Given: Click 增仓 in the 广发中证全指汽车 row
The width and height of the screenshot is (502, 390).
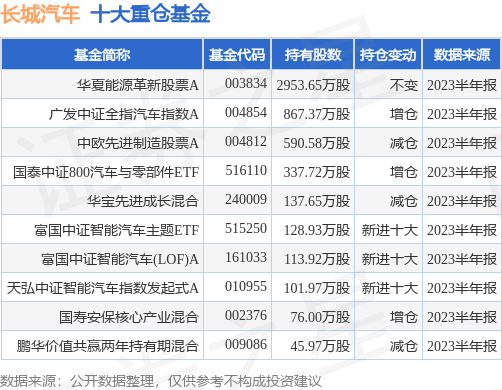Looking at the screenshot, I should pyautogui.click(x=404, y=114).
